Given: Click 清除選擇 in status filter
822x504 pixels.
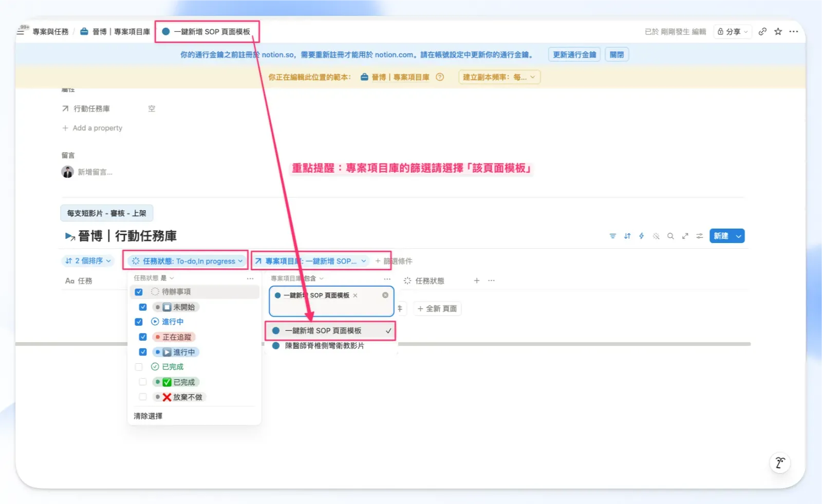Looking at the screenshot, I should click(148, 416).
